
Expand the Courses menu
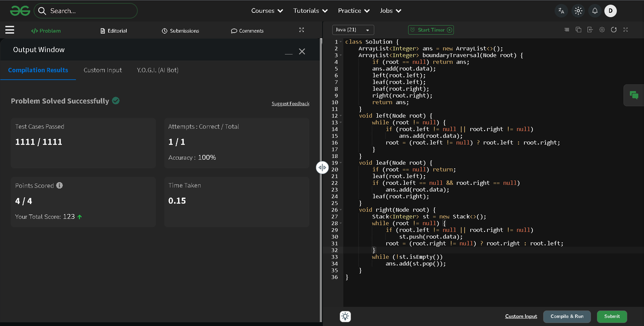tap(267, 11)
